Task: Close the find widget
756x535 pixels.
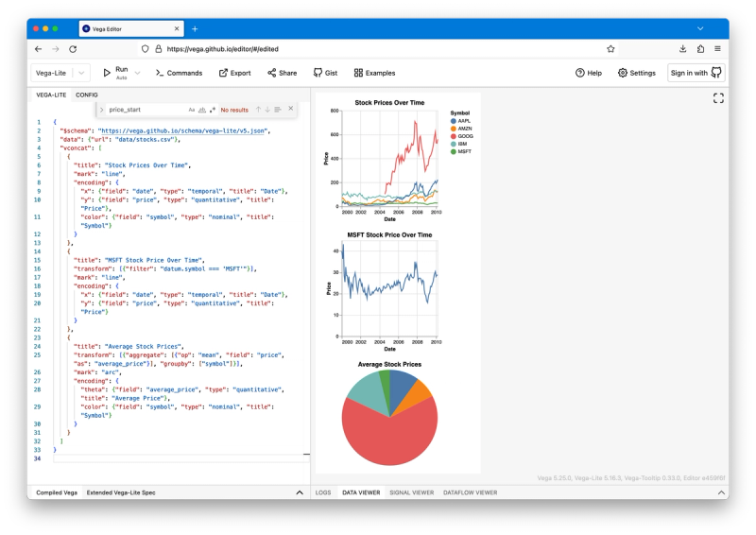Action: pos(291,109)
